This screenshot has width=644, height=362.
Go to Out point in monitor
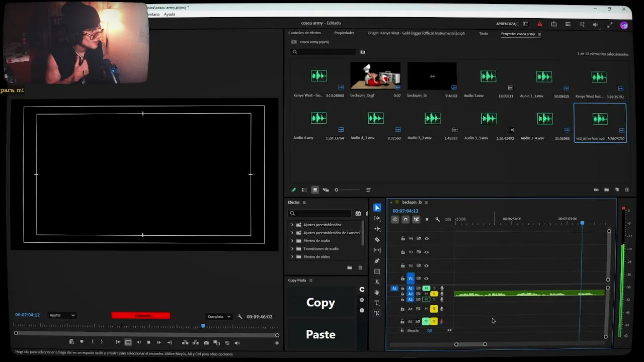click(170, 342)
